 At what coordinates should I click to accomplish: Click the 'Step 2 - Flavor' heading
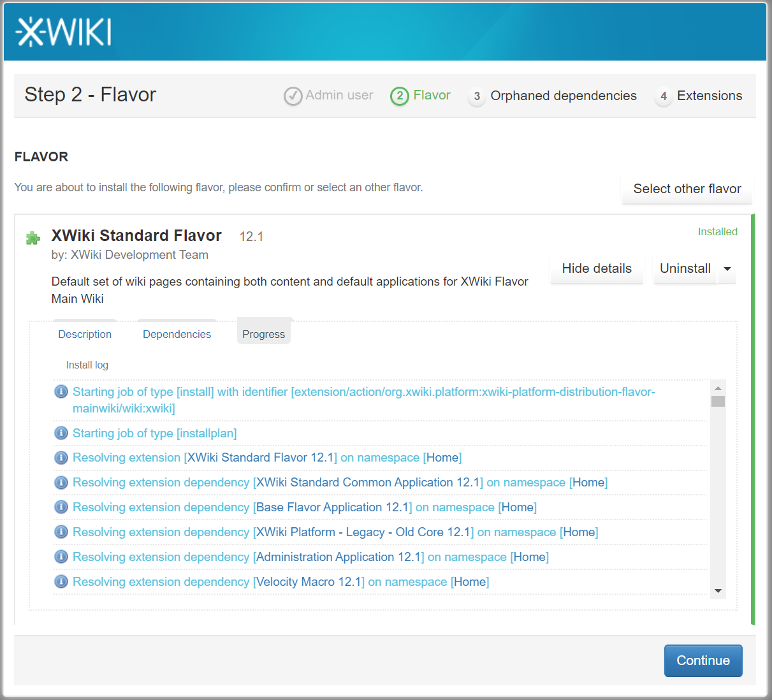click(91, 94)
